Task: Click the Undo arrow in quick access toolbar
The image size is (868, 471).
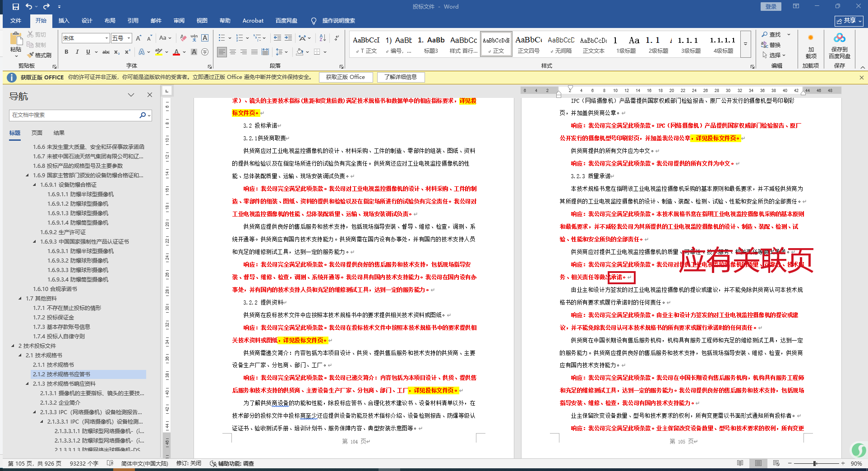Action: click(29, 7)
